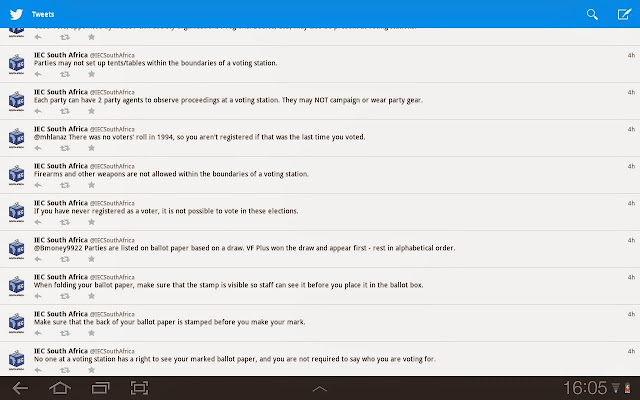
Task: Expand the bottom bar up-arrow tray
Action: click(320, 389)
